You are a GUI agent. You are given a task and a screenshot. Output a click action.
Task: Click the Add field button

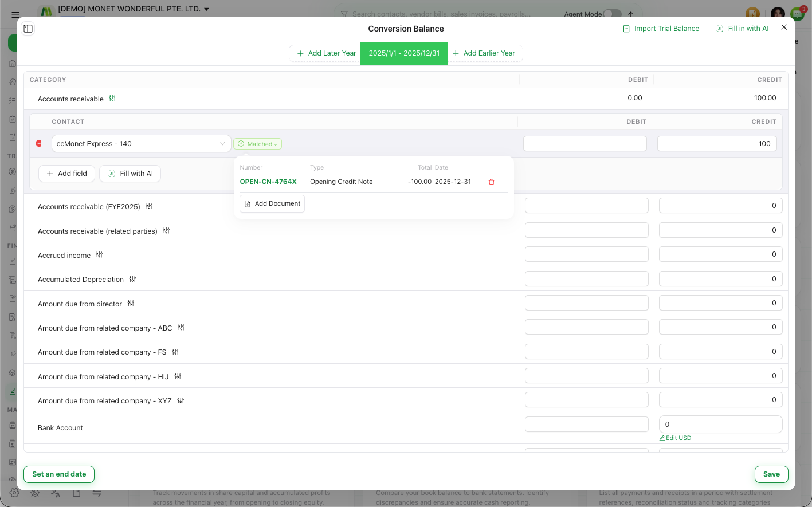pyautogui.click(x=66, y=174)
